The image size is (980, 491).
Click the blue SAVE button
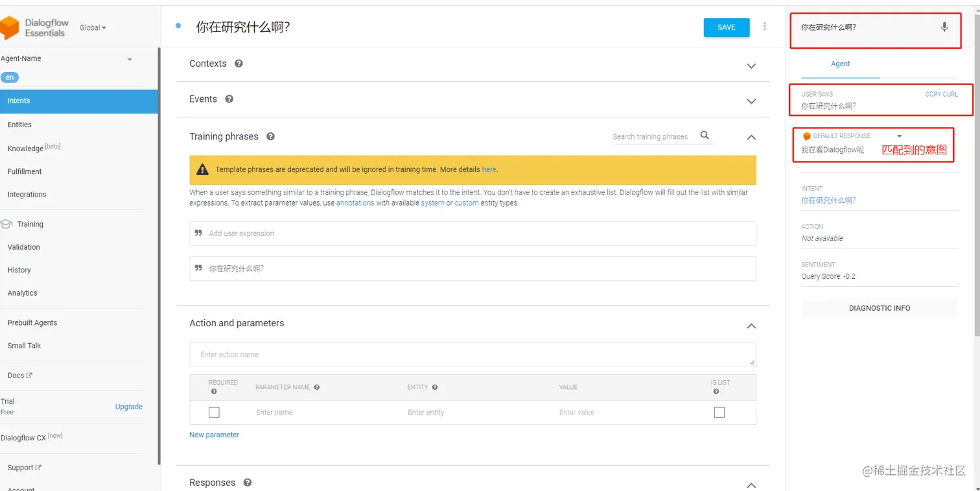(727, 27)
